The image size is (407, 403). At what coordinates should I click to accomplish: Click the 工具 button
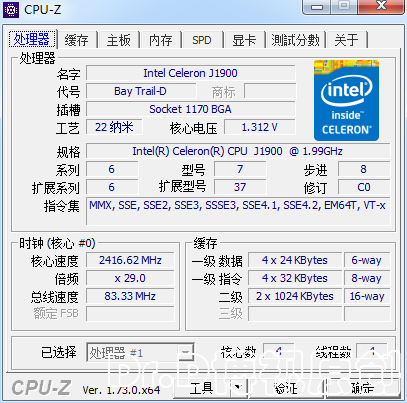(x=202, y=388)
